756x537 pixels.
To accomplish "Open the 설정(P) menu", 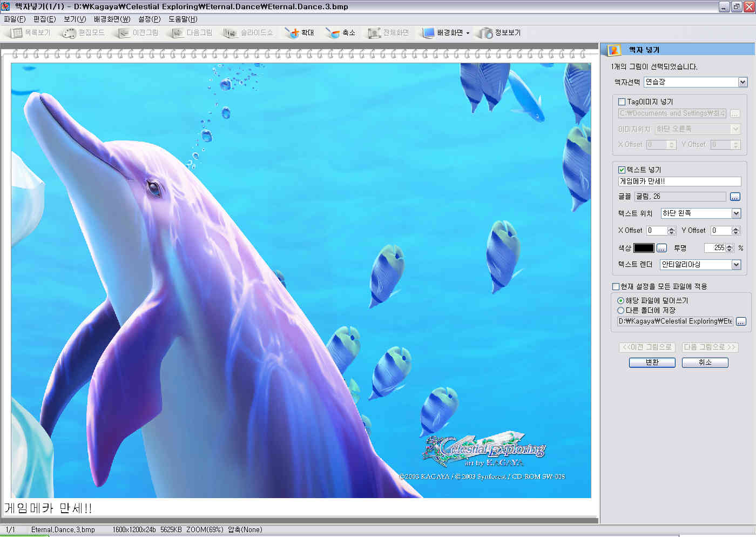I will tap(149, 19).
